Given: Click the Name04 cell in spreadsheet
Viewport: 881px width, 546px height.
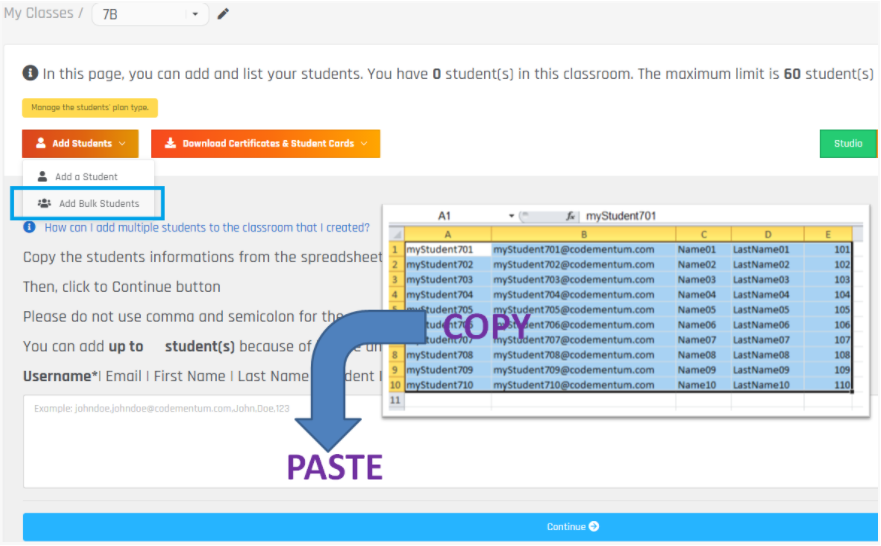Looking at the screenshot, I should (703, 294).
